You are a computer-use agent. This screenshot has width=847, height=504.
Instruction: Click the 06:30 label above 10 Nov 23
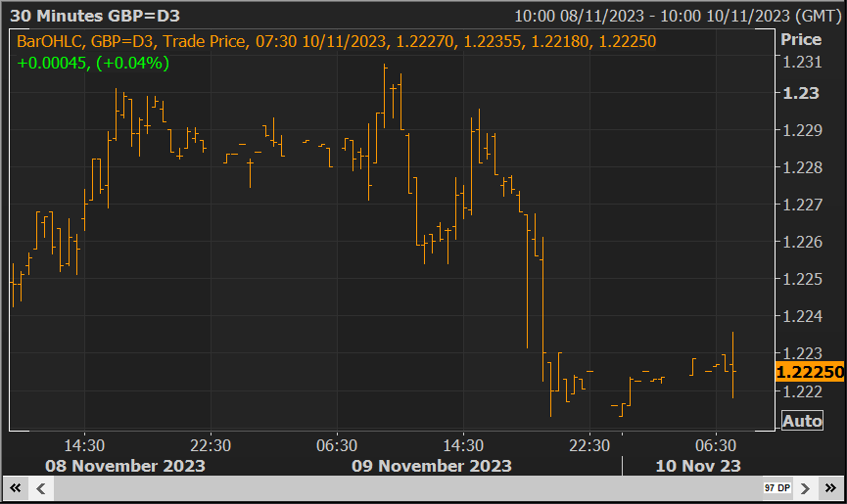pyautogui.click(x=716, y=445)
